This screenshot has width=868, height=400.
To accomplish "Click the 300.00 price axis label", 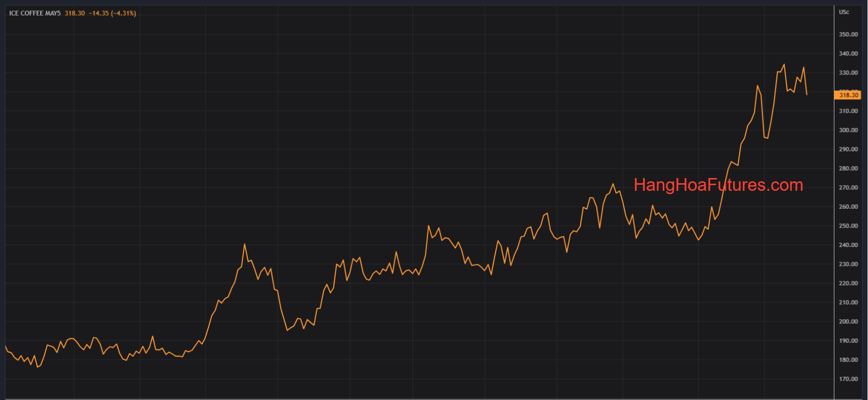I will point(848,130).
